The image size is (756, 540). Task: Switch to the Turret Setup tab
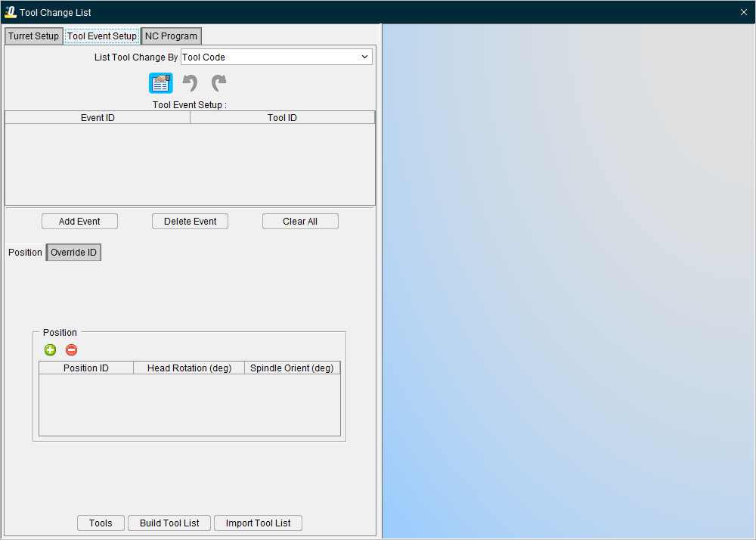33,36
